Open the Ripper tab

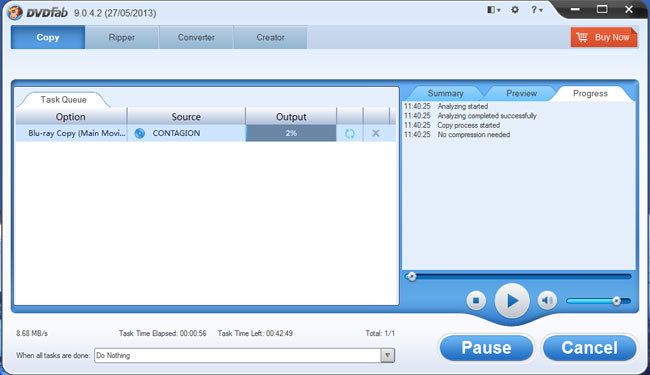[121, 37]
